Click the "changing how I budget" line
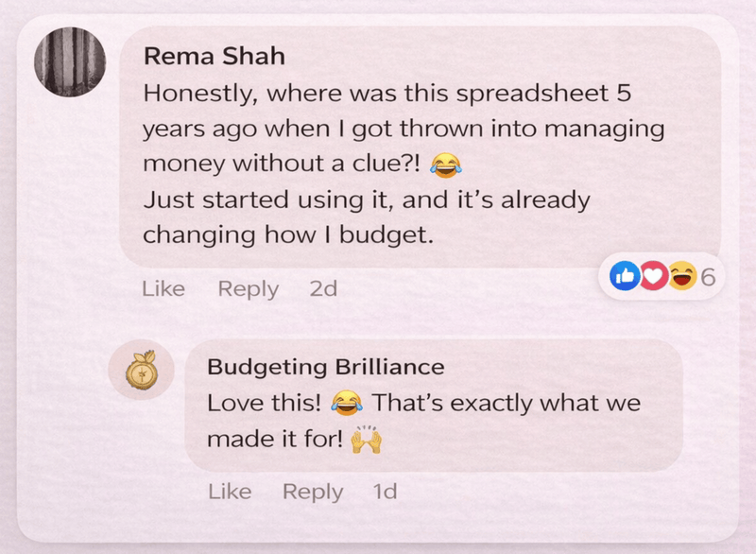The height and width of the screenshot is (554, 756). coord(287,234)
